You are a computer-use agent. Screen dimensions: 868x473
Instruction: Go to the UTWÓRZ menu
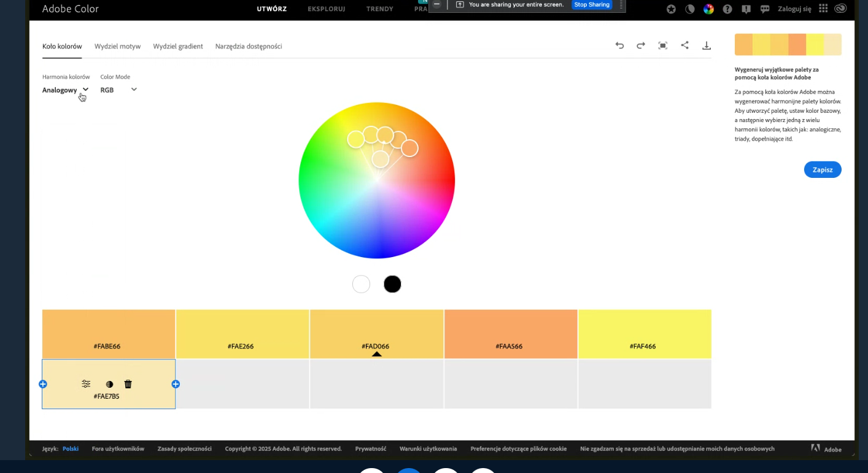tap(272, 9)
